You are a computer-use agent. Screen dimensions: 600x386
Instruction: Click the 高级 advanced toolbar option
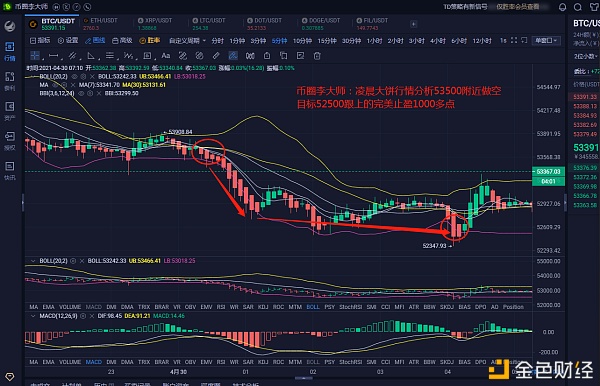122,41
